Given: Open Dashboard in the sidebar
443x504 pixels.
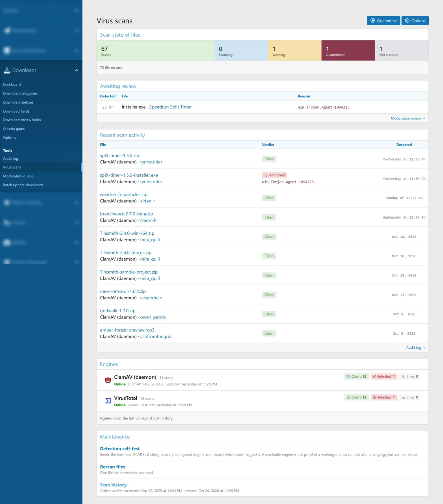Looking at the screenshot, I should [12, 85].
